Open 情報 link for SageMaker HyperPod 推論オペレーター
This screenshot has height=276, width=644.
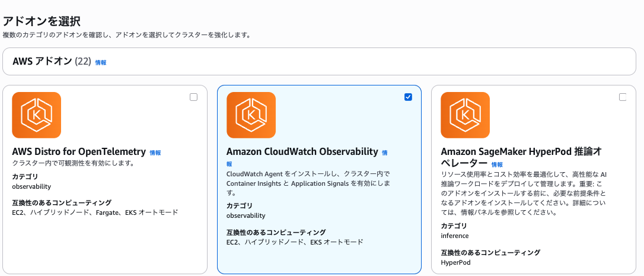(x=497, y=164)
